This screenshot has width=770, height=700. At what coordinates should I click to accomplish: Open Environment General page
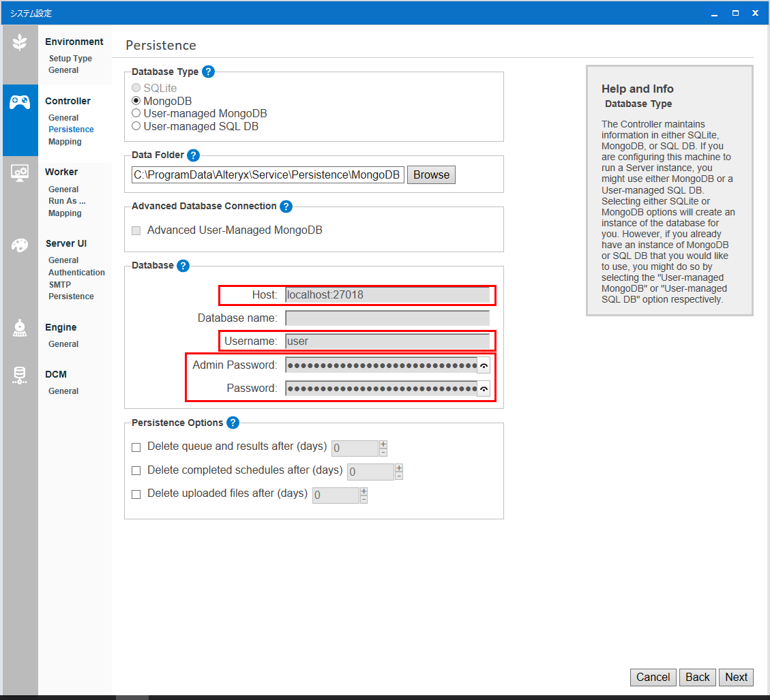63,70
